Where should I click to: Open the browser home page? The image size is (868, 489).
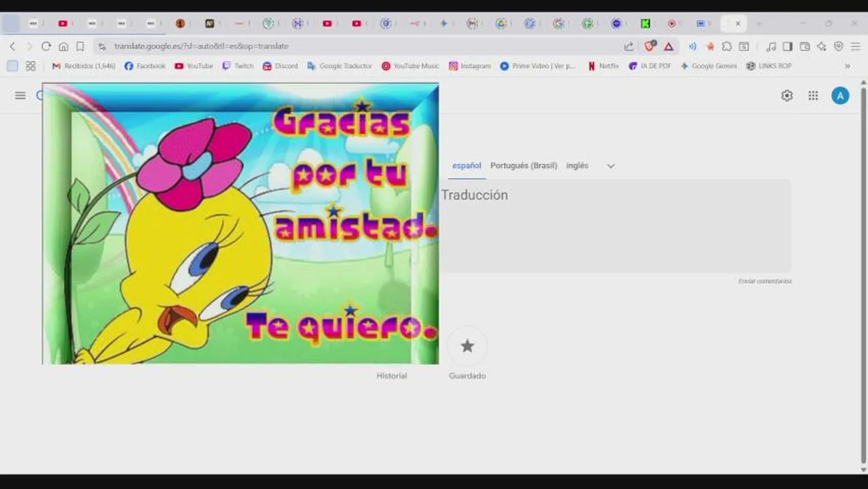[x=63, y=46]
